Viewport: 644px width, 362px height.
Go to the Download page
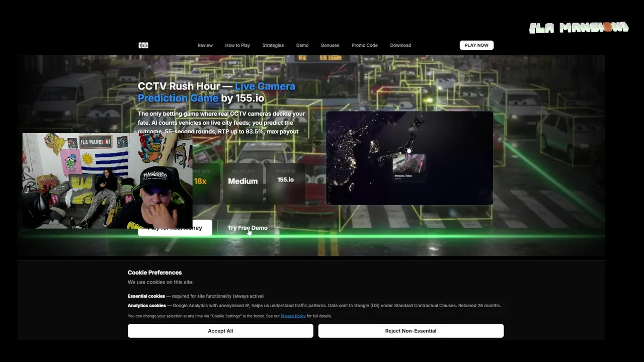point(400,45)
